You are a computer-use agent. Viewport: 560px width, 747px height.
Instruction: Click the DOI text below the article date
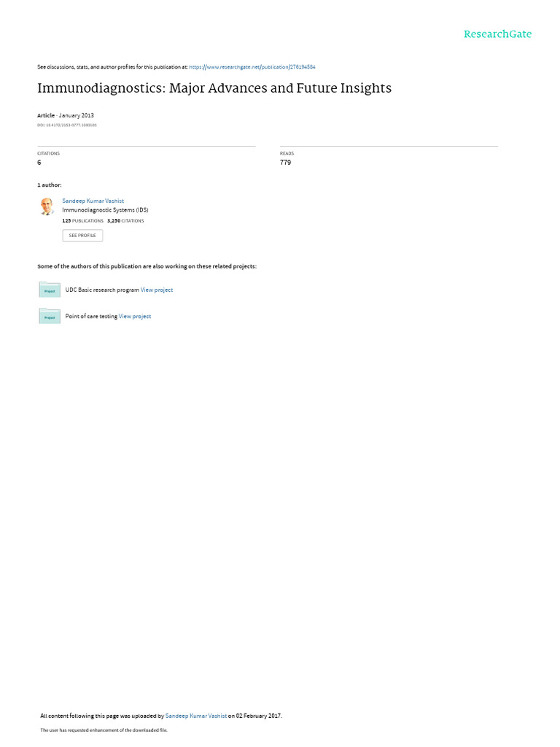click(x=67, y=125)
